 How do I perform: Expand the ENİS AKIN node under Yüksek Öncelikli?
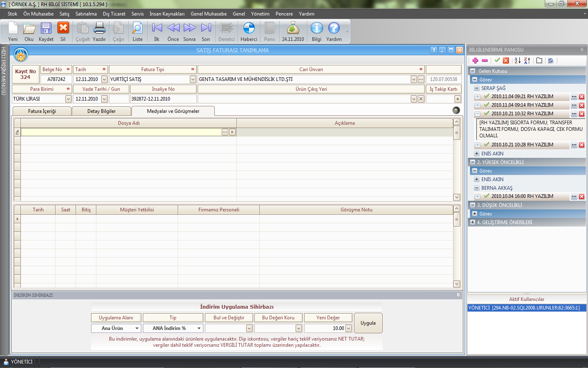[x=477, y=180]
